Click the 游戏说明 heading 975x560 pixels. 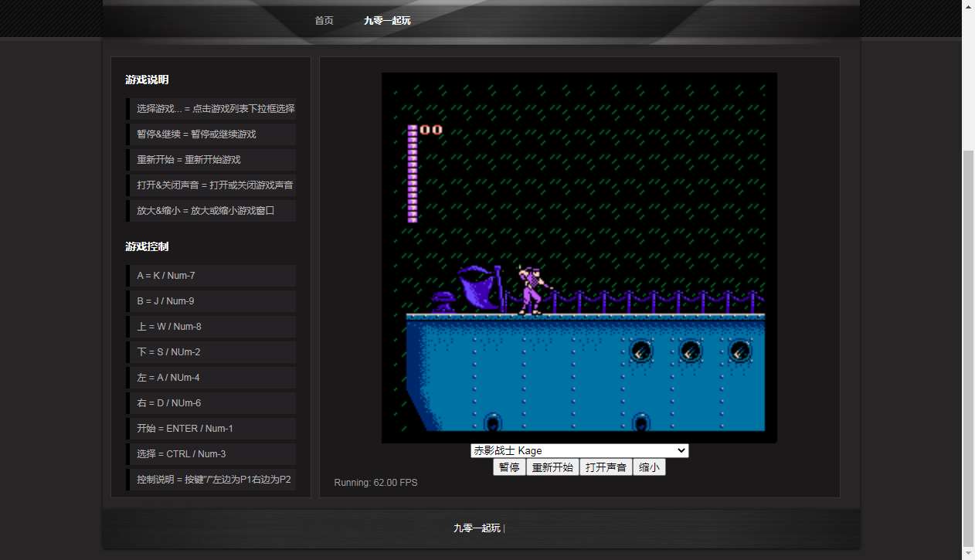tap(147, 80)
